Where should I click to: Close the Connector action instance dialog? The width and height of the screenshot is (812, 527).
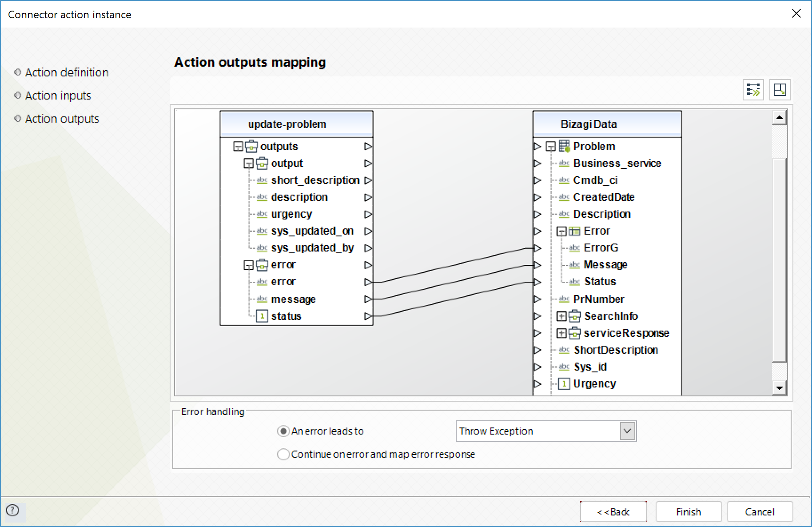[x=796, y=14]
